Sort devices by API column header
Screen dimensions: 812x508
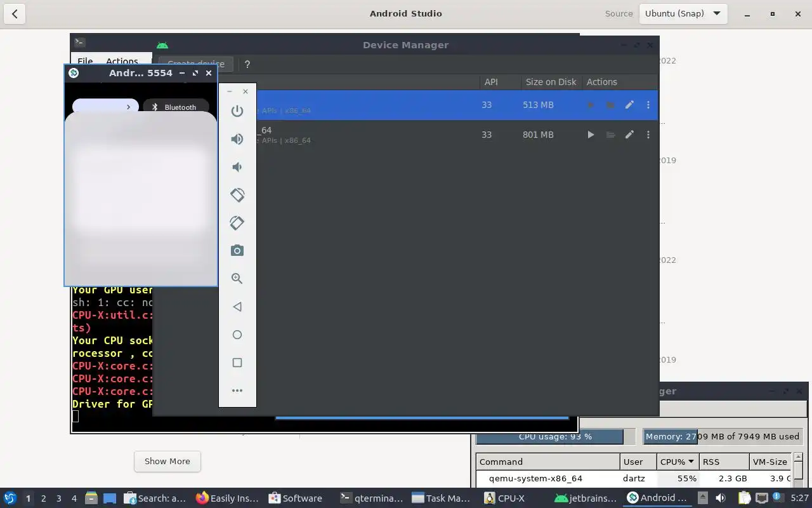click(x=491, y=82)
